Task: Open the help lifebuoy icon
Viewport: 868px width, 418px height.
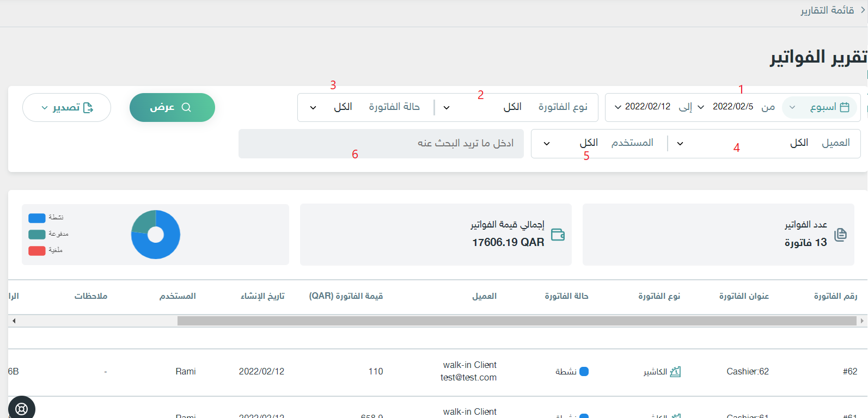Action: [22, 409]
